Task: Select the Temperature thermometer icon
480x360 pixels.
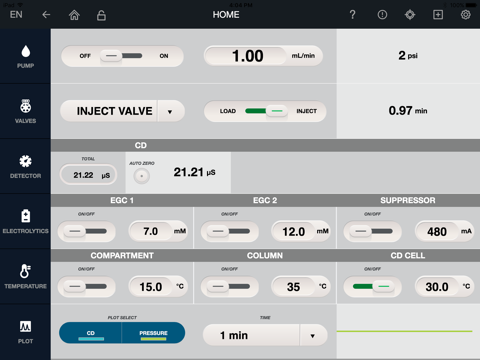Action: (x=25, y=271)
